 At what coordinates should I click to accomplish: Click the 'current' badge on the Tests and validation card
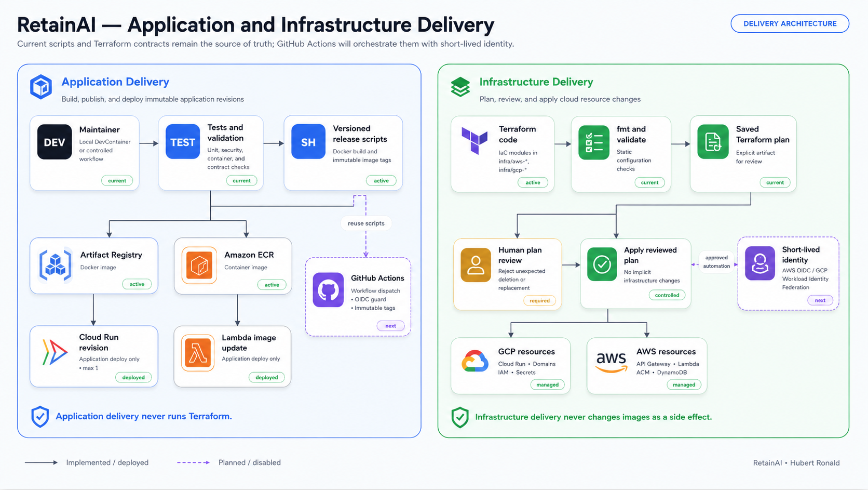click(x=241, y=181)
